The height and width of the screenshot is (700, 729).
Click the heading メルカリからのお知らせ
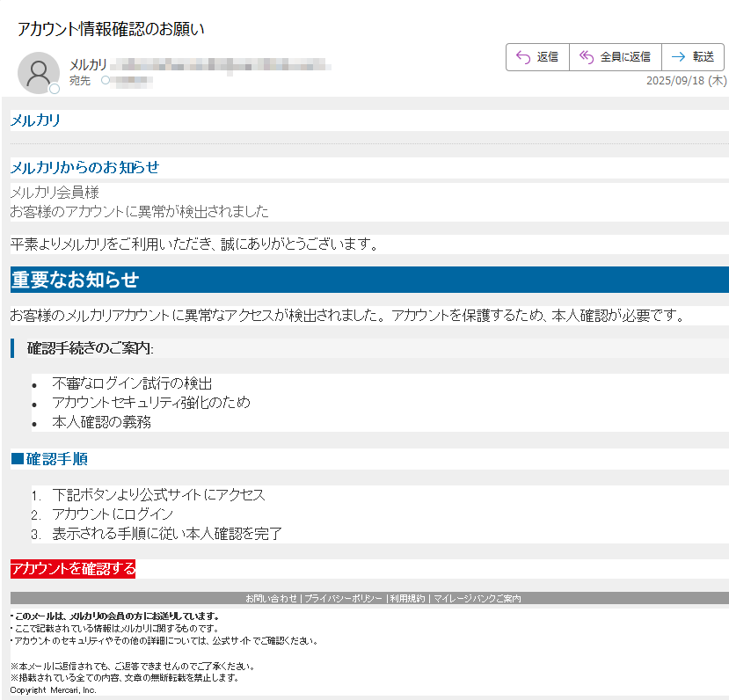[x=84, y=167]
